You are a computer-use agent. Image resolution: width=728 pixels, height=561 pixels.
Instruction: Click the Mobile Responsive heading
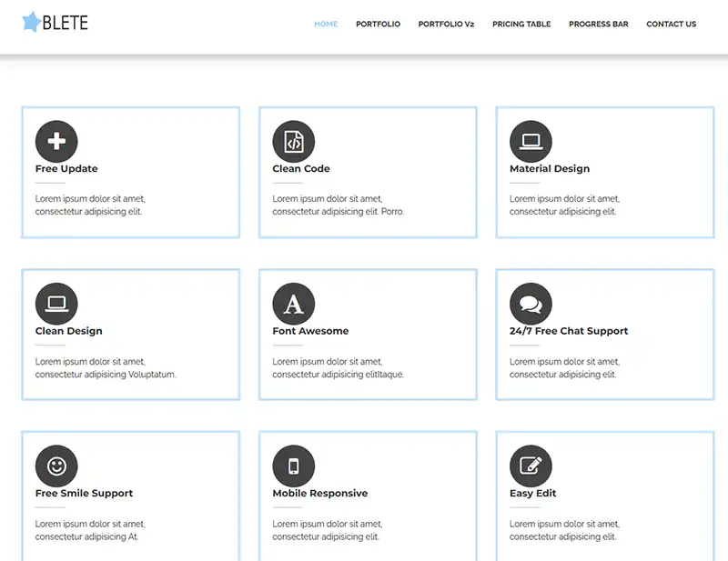pos(320,494)
